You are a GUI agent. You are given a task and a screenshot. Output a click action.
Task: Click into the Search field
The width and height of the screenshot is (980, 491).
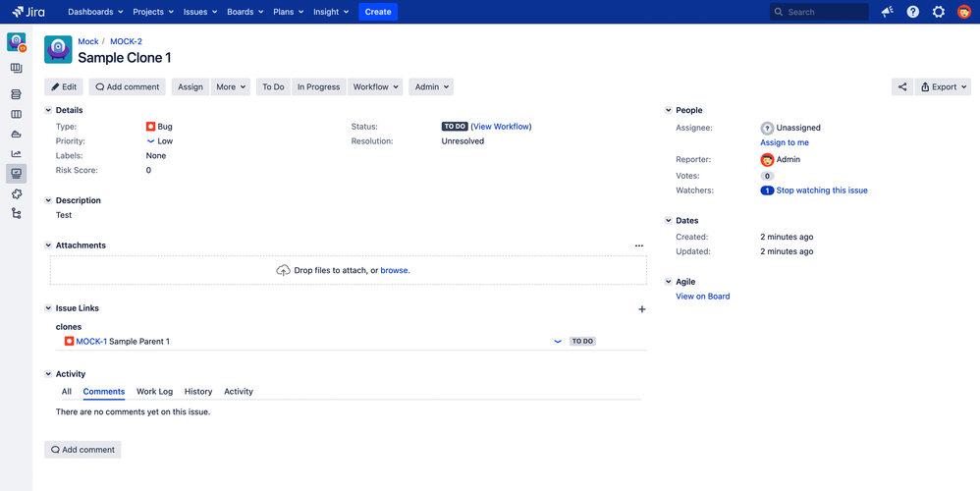click(x=819, y=12)
